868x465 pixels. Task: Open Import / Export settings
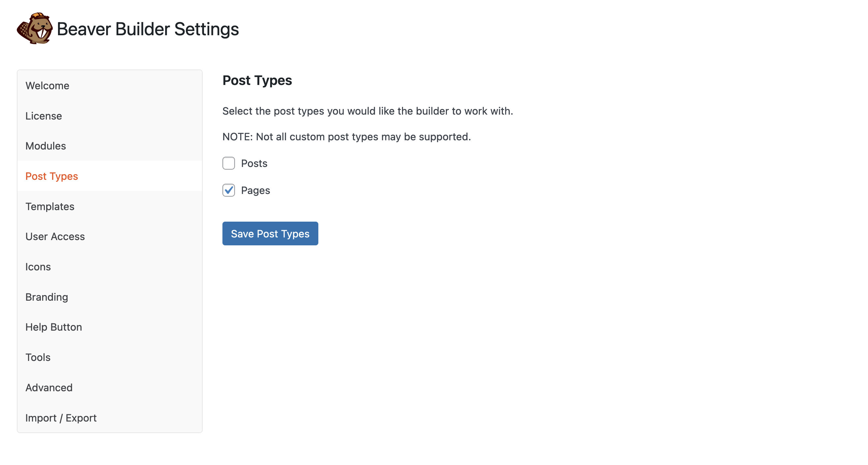click(x=61, y=418)
